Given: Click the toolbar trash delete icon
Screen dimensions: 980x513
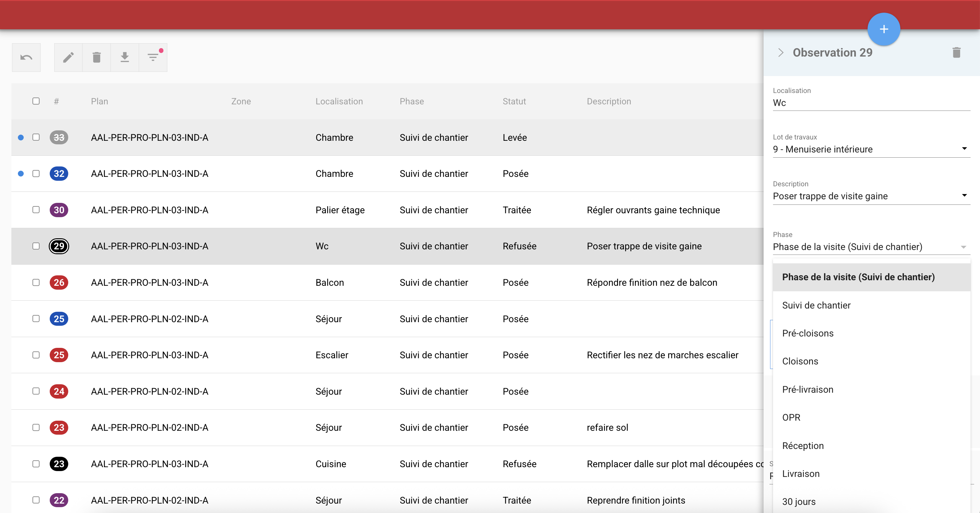Looking at the screenshot, I should coord(97,58).
